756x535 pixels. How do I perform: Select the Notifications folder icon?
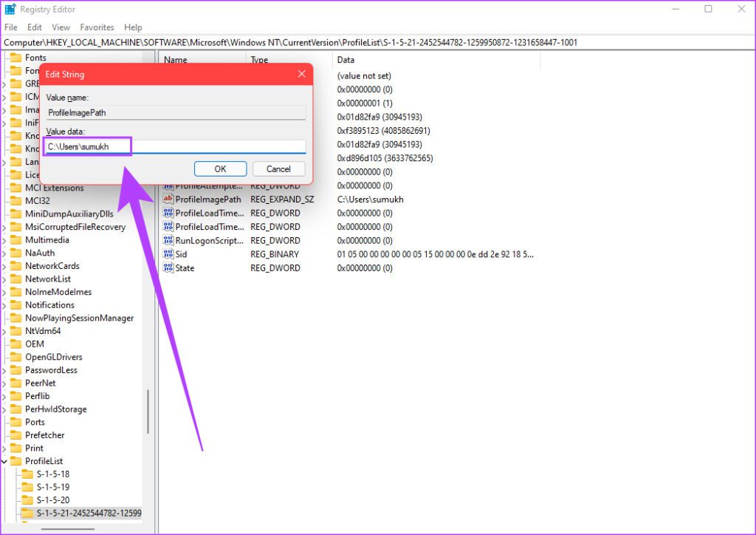click(x=16, y=305)
